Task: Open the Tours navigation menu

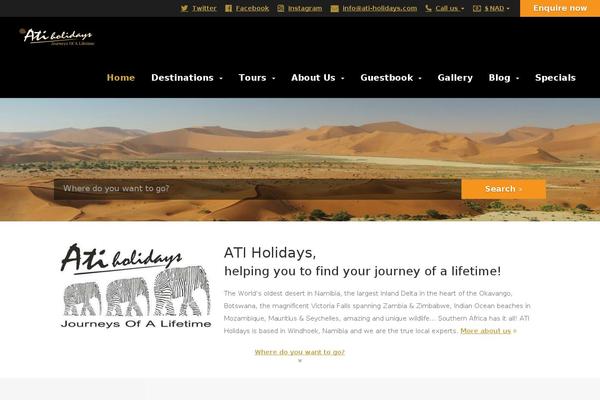Action: pos(257,78)
